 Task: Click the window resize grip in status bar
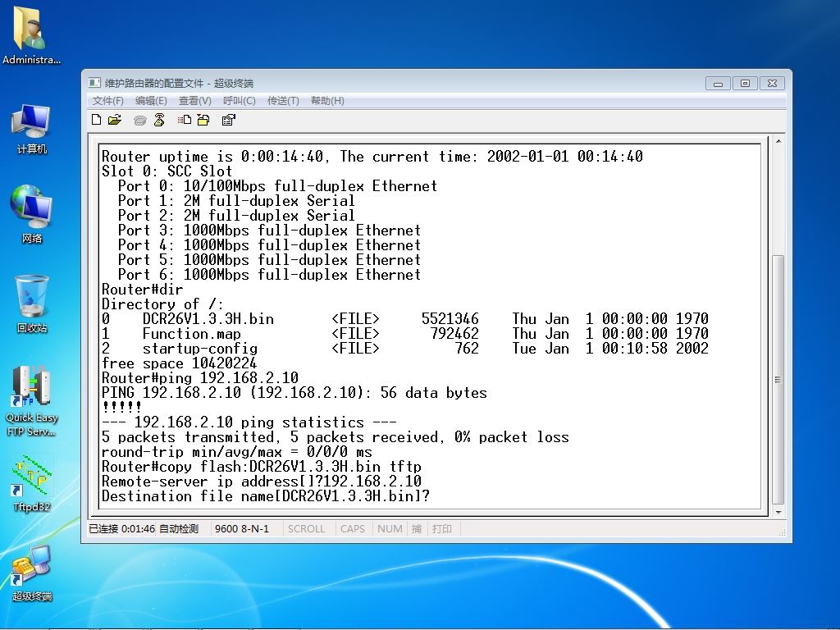point(782,532)
